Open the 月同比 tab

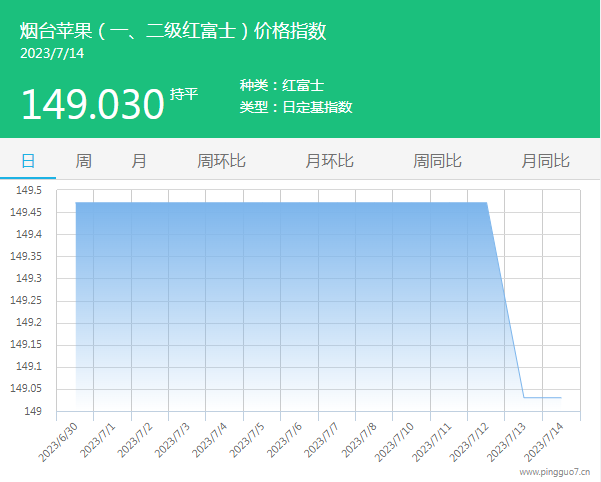click(545, 161)
